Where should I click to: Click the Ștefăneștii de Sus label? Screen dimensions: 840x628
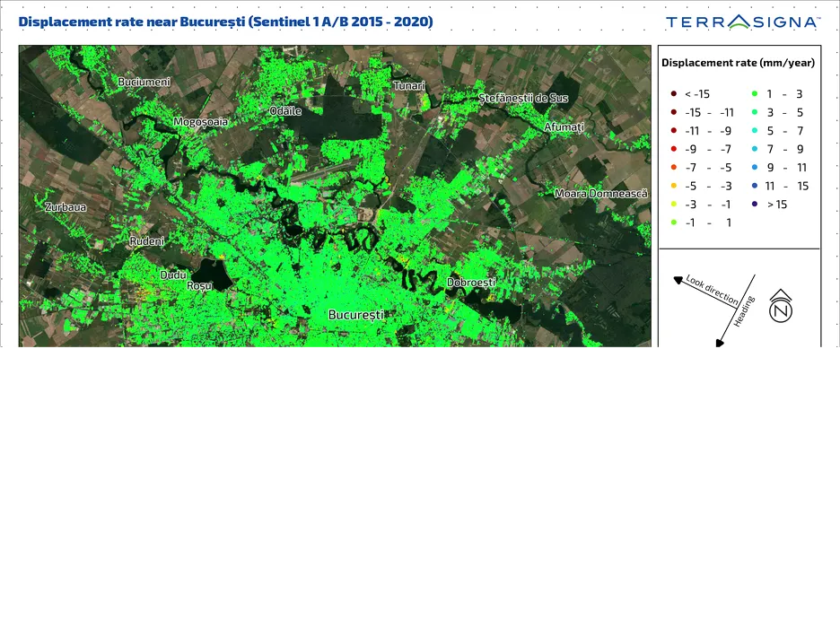point(523,98)
